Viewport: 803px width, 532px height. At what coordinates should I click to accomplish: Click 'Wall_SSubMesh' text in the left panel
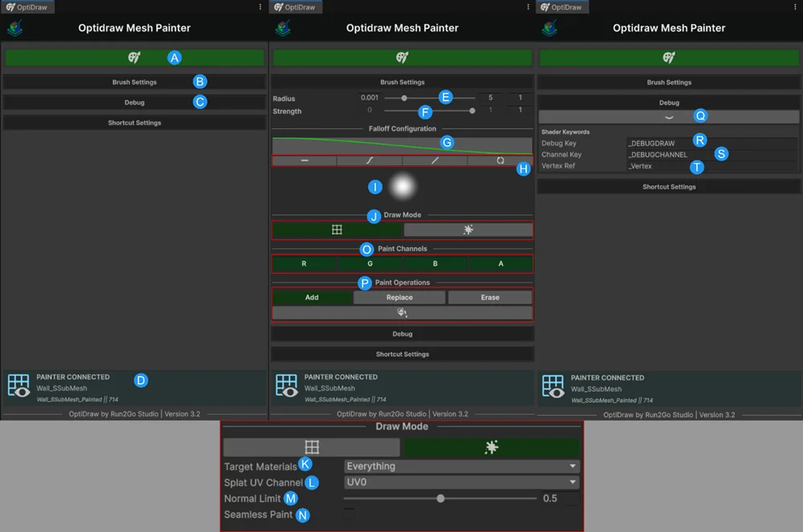(x=62, y=388)
